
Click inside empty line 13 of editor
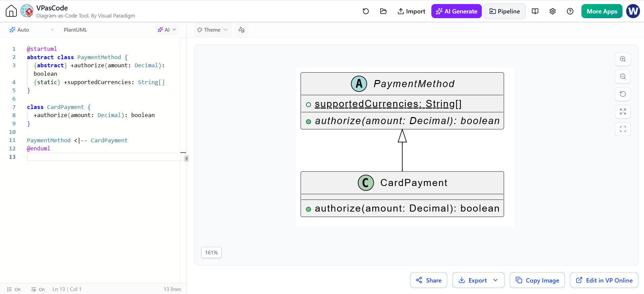coord(104,157)
